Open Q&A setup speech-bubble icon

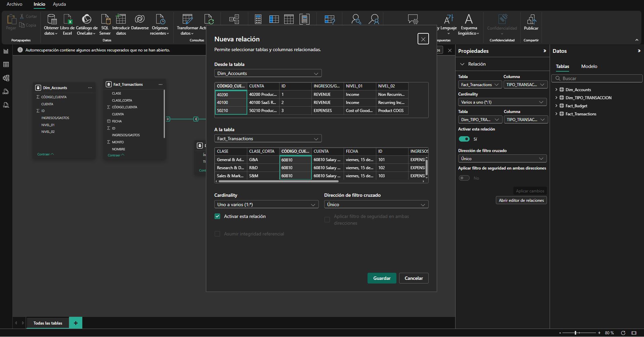(413, 20)
